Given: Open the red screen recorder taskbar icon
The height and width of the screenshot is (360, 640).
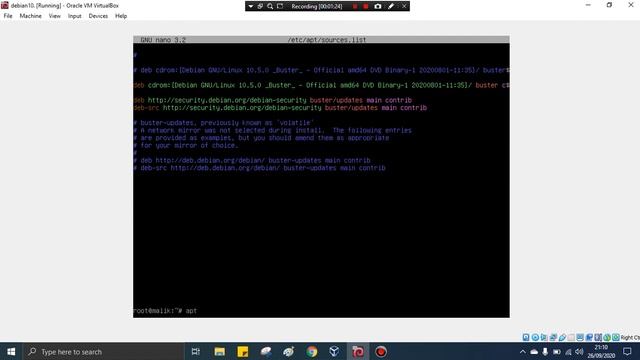Looking at the screenshot, I should [x=381, y=351].
